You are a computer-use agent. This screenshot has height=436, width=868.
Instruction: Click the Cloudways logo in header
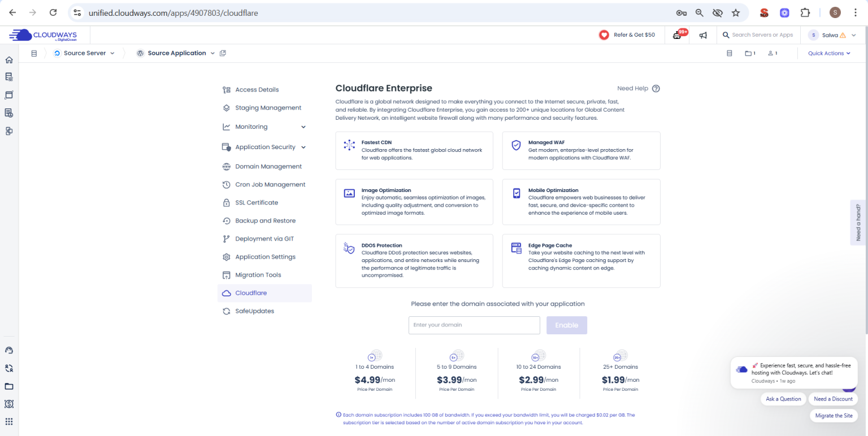[43, 35]
